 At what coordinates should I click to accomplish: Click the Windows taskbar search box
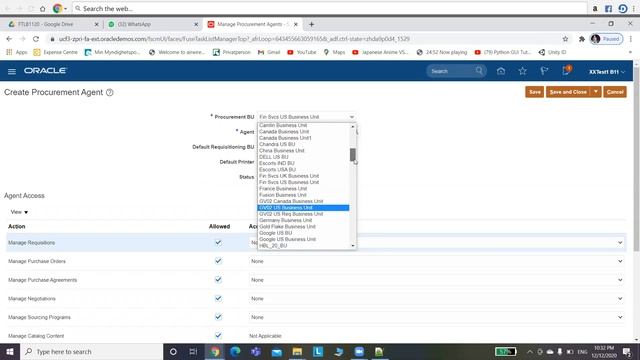[91, 351]
